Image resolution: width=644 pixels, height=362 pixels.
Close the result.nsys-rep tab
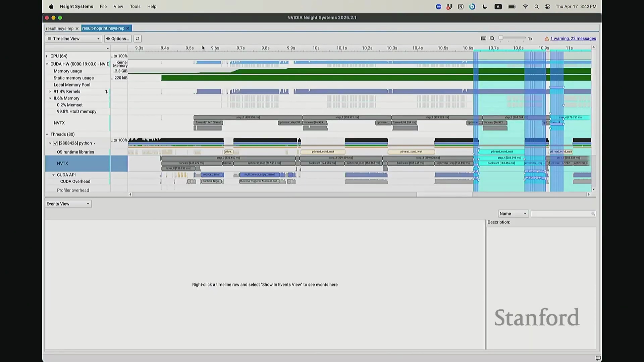tap(77, 28)
